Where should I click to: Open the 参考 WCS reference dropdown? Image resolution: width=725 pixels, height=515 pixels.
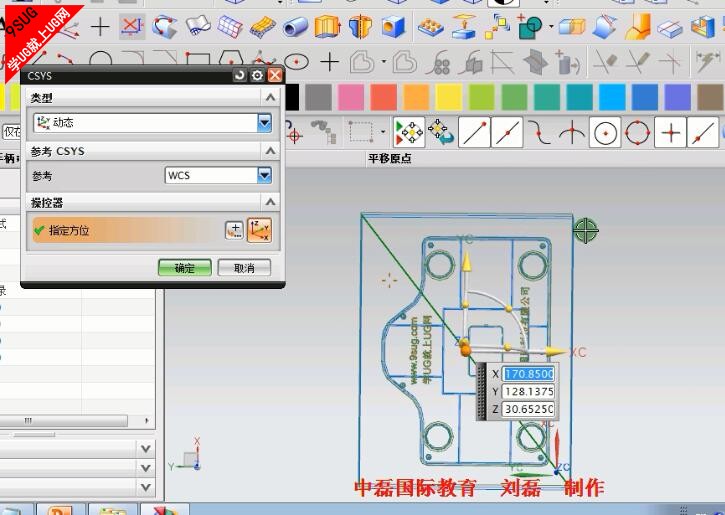click(264, 175)
